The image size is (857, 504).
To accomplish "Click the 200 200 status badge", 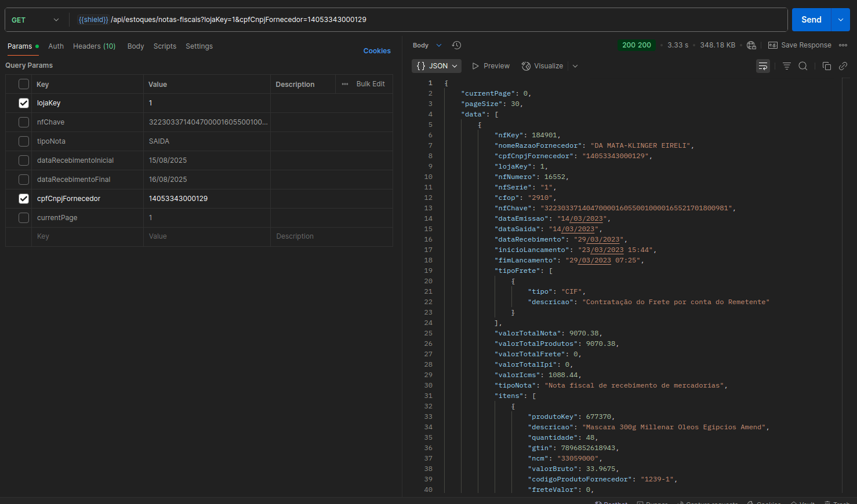I will [x=637, y=45].
